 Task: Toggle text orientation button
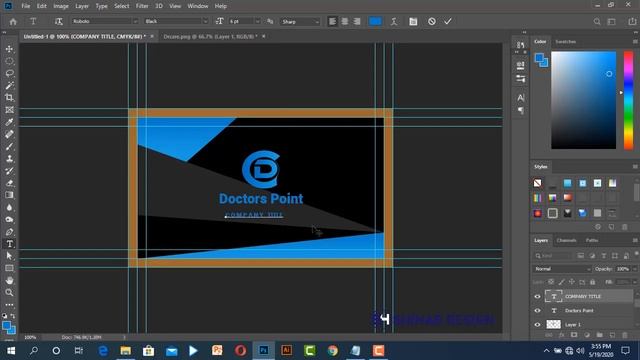59,22
